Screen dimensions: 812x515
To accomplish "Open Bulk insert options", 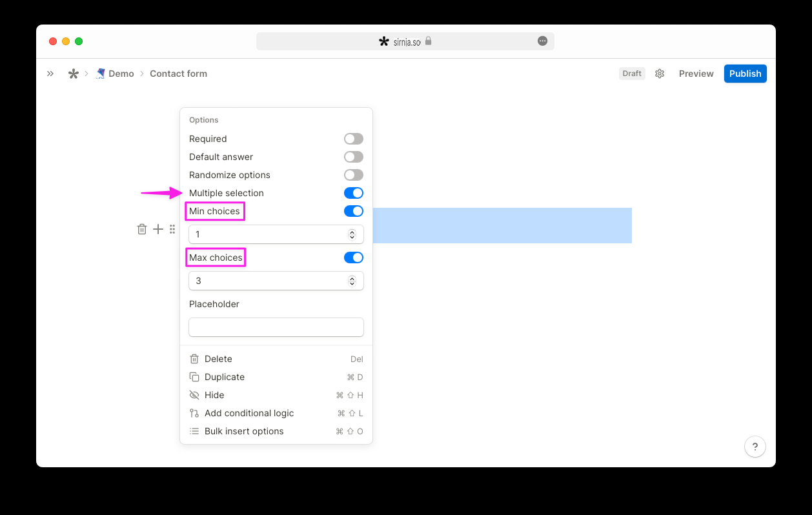I will tap(276, 431).
